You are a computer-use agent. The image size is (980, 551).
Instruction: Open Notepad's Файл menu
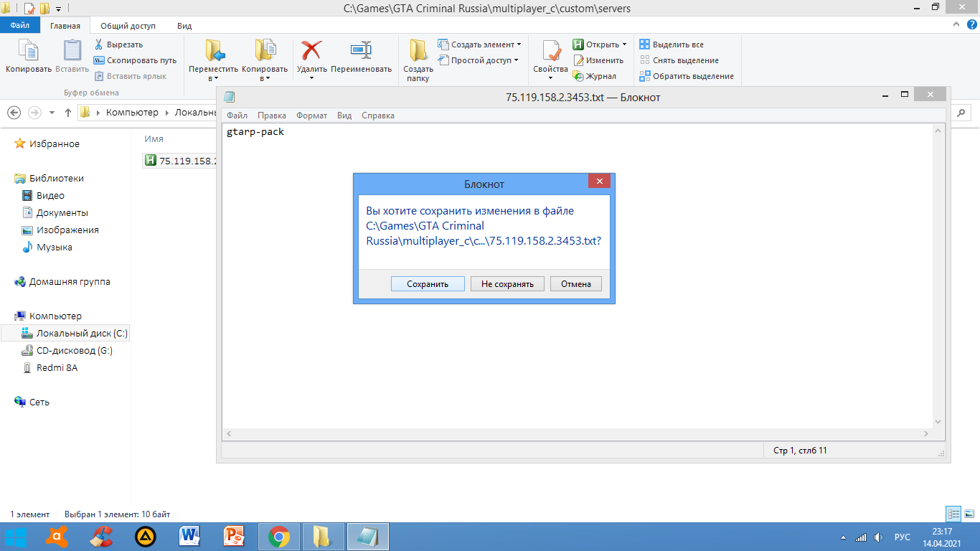(237, 116)
